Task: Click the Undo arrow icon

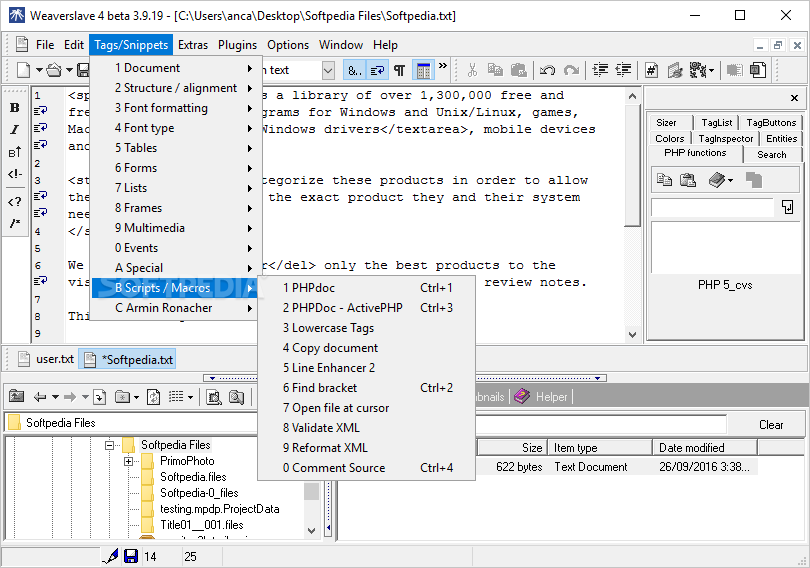Action: point(547,70)
